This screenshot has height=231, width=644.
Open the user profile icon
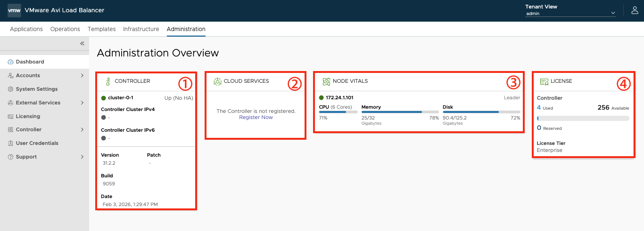(635, 10)
